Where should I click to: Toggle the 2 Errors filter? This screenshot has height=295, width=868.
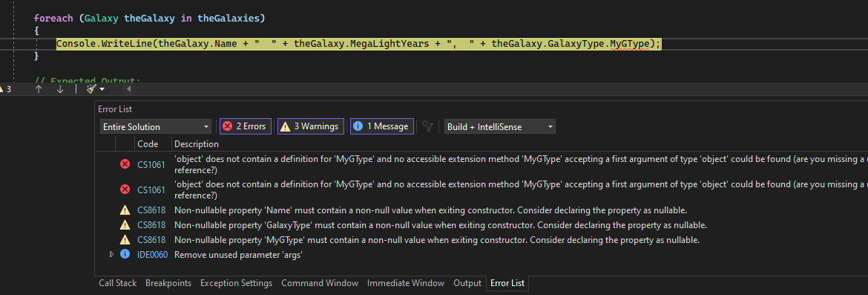246,126
